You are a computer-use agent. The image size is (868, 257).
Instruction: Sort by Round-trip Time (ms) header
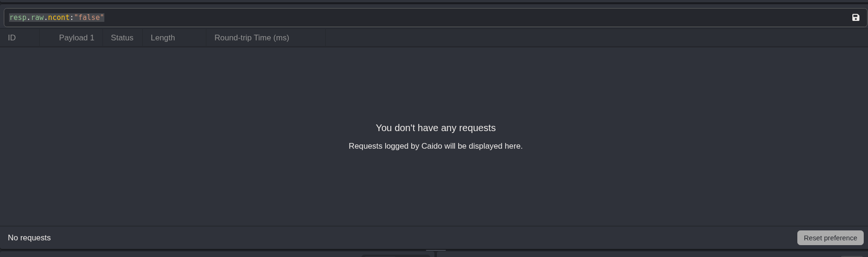[251, 38]
